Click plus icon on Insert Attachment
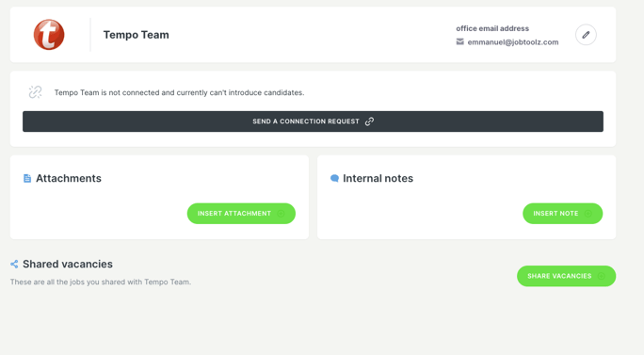 click(281, 213)
